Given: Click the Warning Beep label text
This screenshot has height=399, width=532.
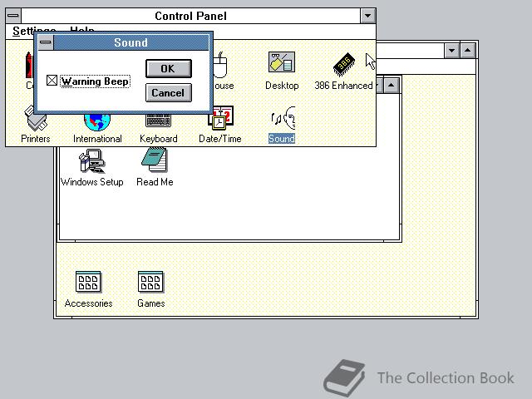Looking at the screenshot, I should click(96, 81).
